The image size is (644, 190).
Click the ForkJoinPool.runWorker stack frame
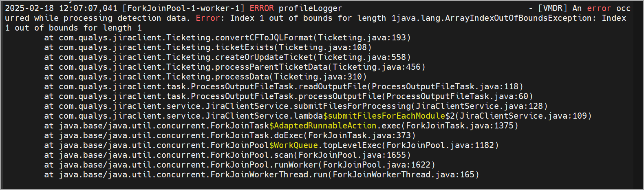pos(240,165)
